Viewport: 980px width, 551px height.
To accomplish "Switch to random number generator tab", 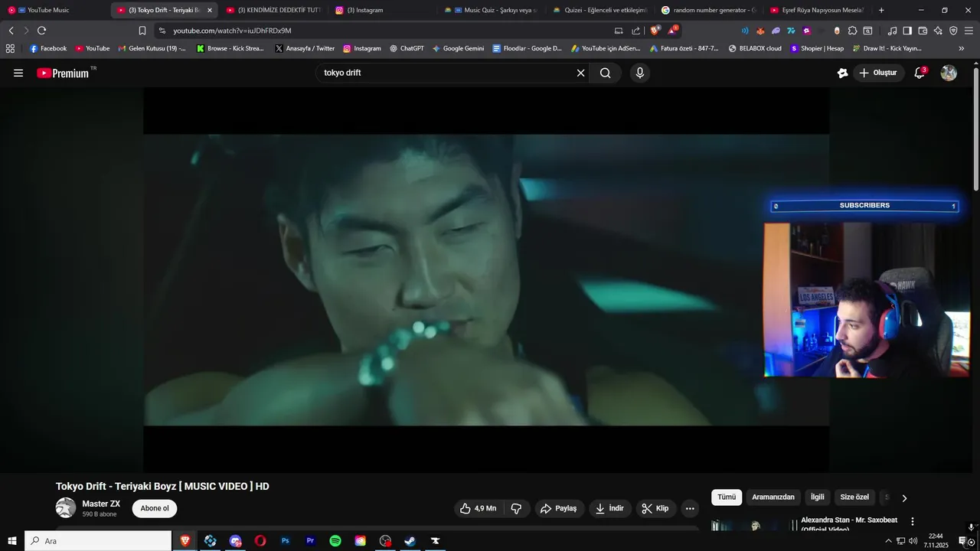I will [710, 10].
